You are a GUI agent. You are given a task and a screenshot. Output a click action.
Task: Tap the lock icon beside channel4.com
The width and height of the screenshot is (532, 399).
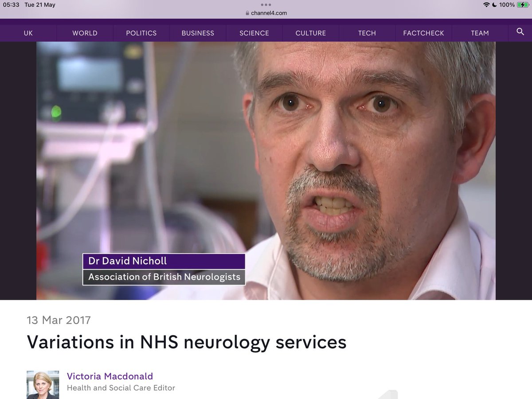coord(248,13)
